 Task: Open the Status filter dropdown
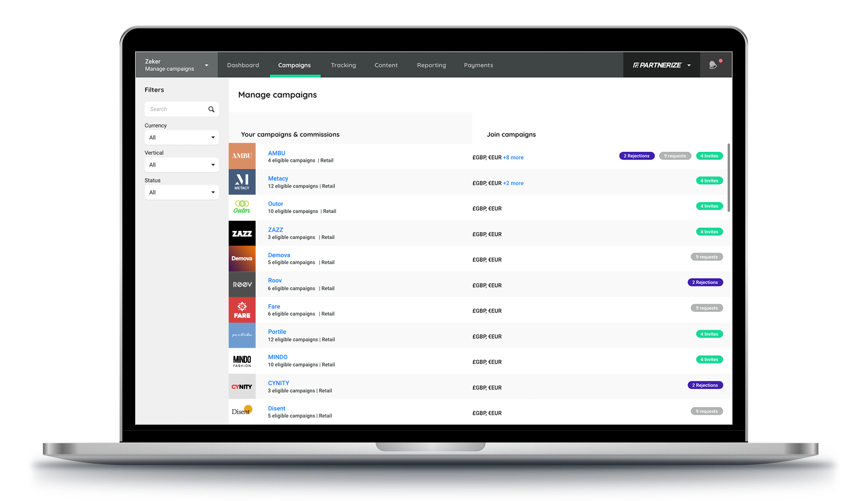[181, 192]
